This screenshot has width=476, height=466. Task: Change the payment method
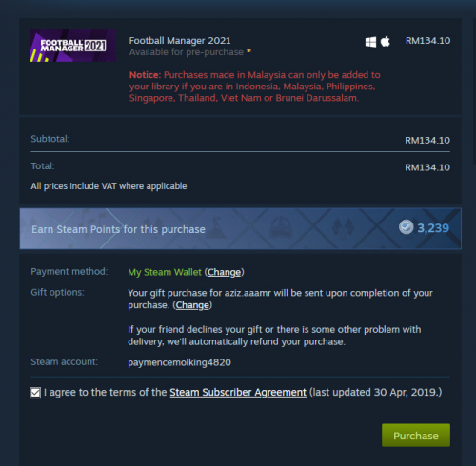point(224,272)
